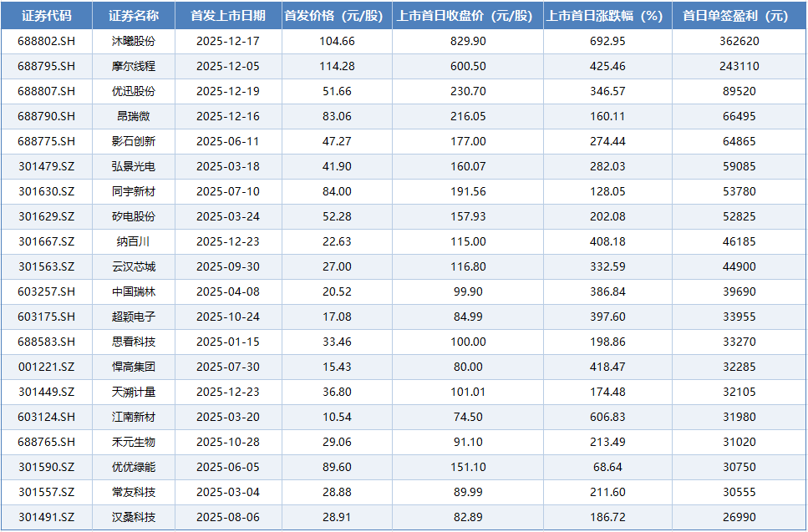Viewport: 808px width, 532px height.
Task: Select 影石创新 issue price 47.27
Action: [337, 141]
